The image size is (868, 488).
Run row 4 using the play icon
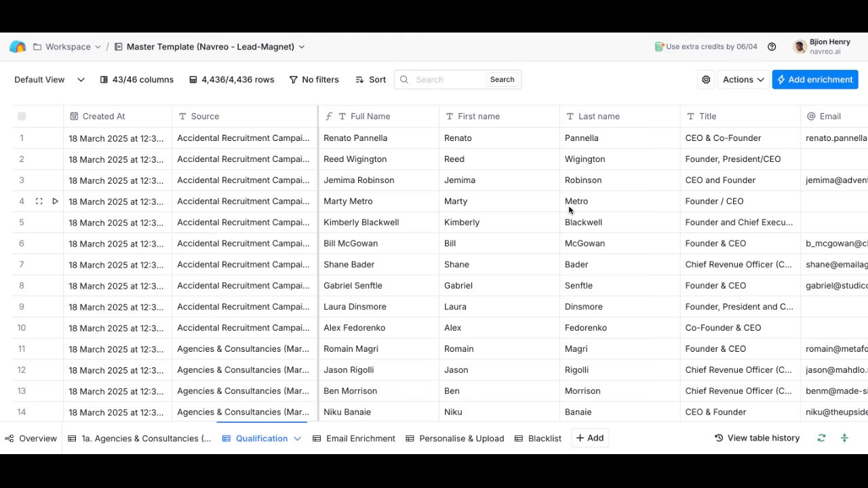55,201
